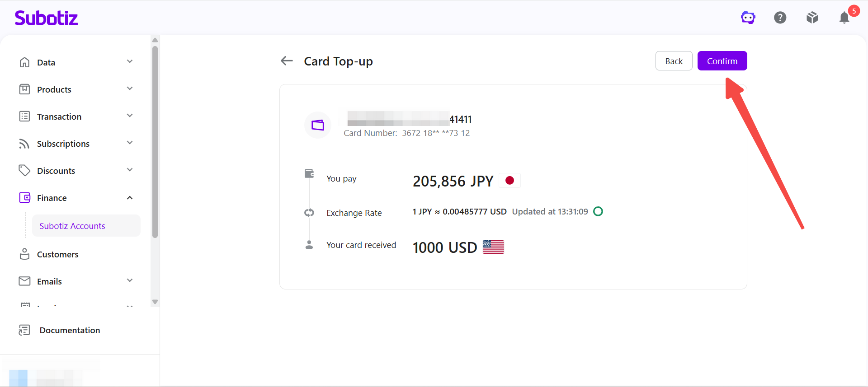Click the Back button

[x=674, y=61]
